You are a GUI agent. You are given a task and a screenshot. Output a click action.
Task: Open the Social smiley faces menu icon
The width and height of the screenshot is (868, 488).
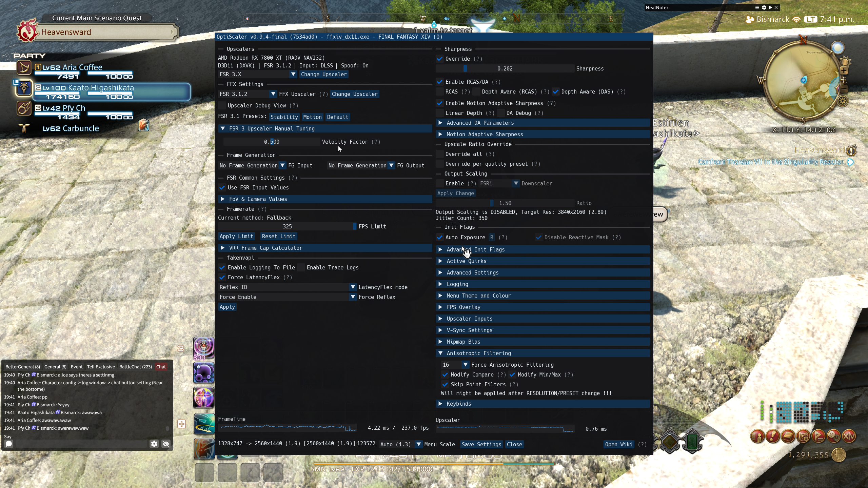(834, 436)
